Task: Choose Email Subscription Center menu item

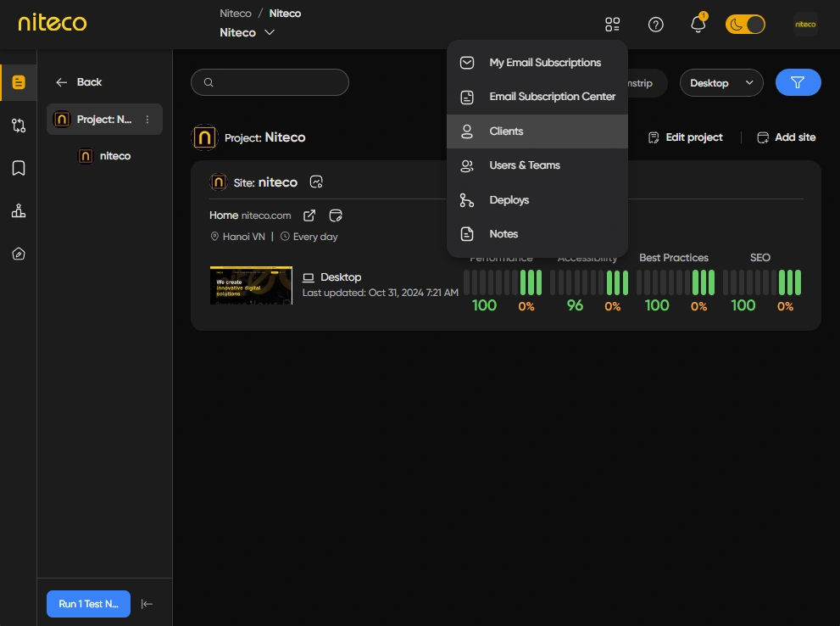Action: point(537,97)
